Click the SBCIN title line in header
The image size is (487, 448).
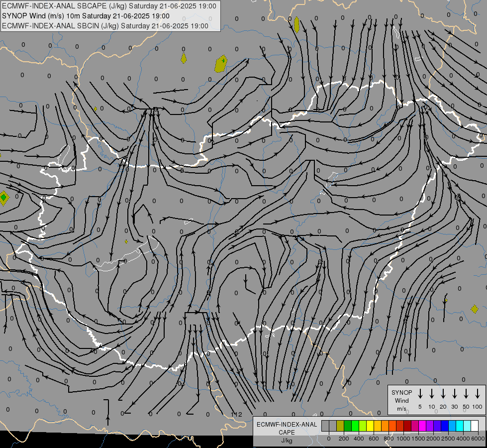105,26
